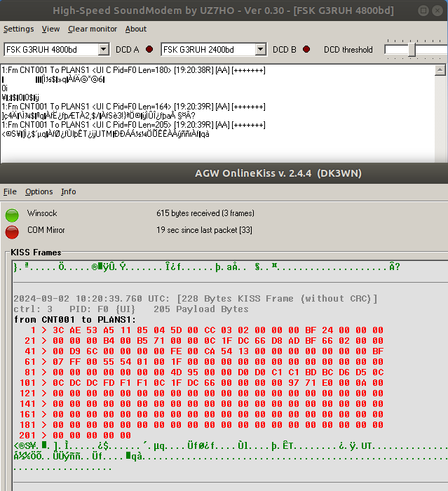Open the Options menu in AGW OnlineKiss
Viewport: 448px width, 491px height.
click(39, 191)
